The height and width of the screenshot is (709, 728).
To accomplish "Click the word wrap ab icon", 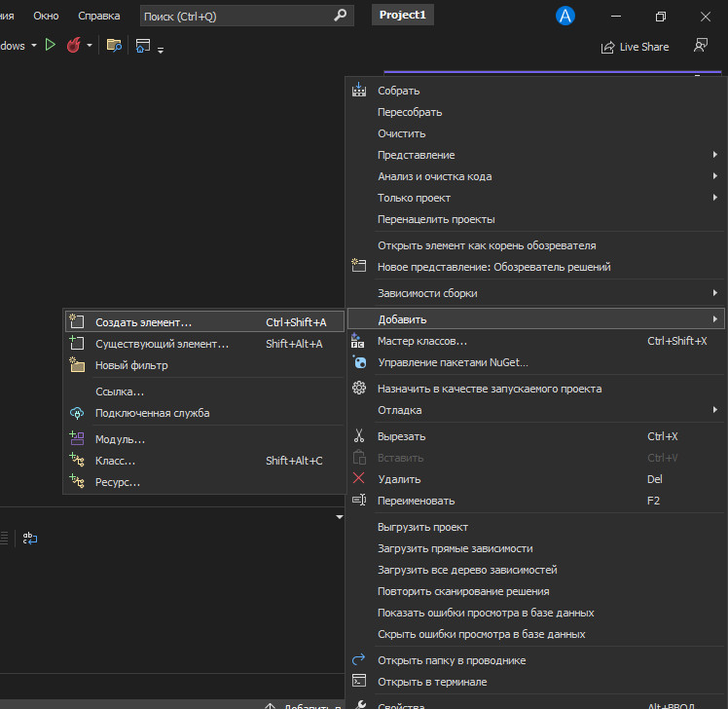I will [30, 538].
